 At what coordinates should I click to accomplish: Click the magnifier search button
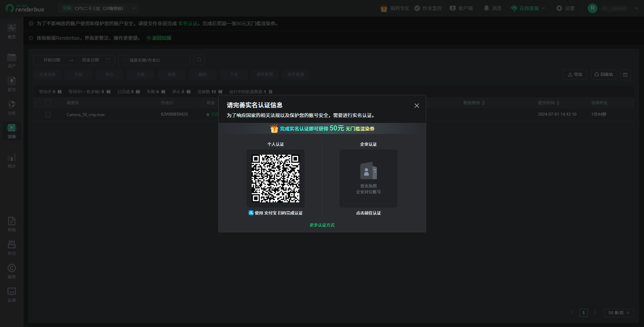point(199,60)
